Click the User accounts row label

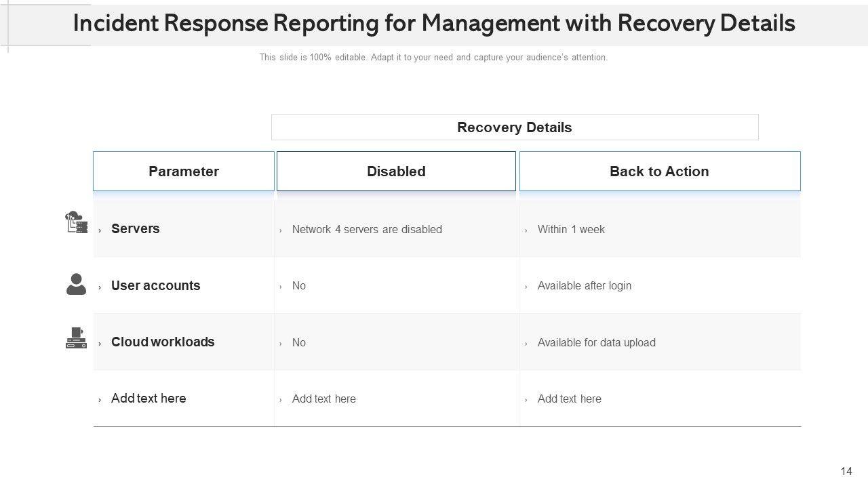pyautogui.click(x=156, y=286)
